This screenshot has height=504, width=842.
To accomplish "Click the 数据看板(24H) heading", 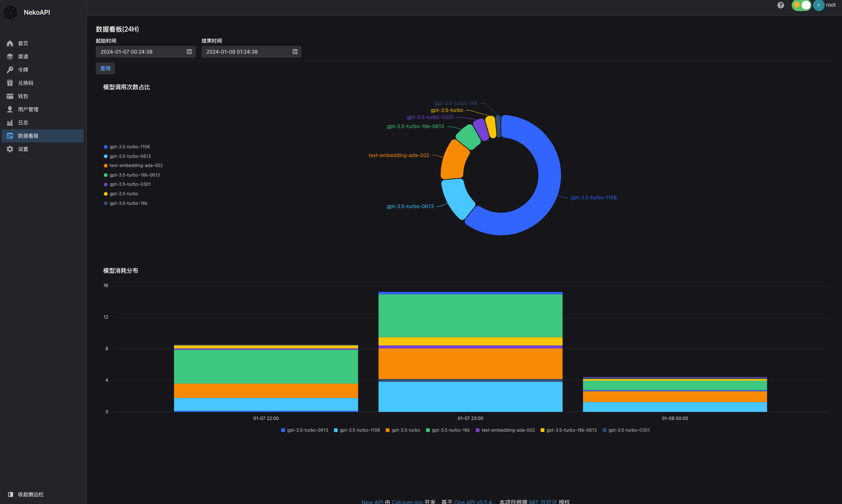I will coord(117,29).
